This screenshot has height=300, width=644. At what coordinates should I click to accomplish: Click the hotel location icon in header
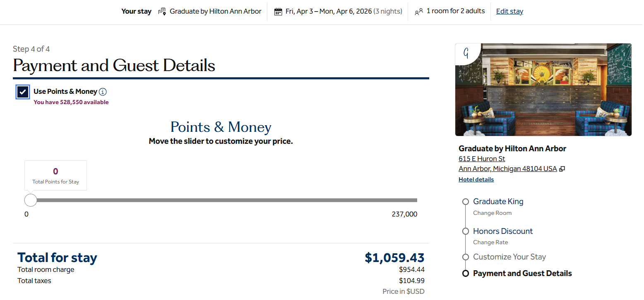(162, 12)
